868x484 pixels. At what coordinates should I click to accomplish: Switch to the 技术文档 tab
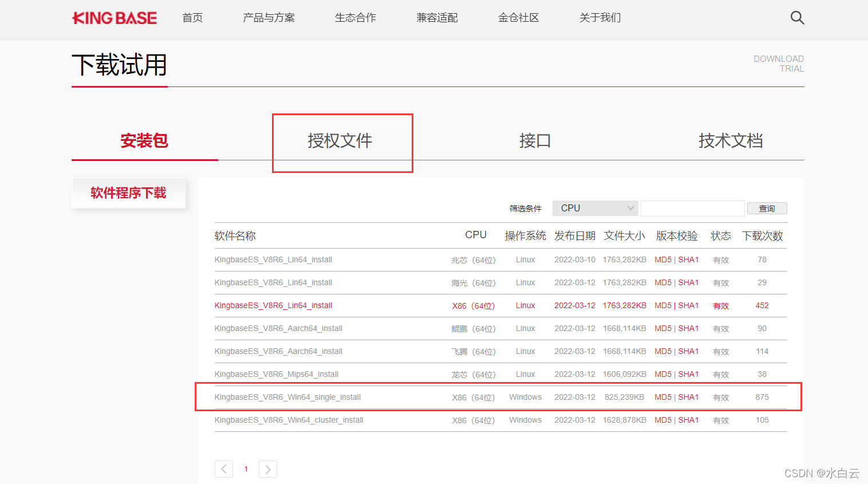pyautogui.click(x=731, y=141)
